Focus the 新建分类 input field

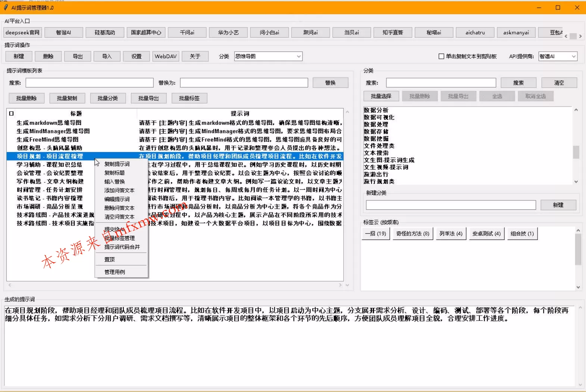451,205
